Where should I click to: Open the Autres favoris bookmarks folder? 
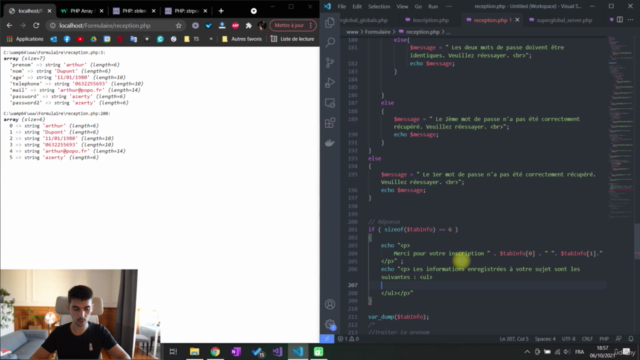242,39
